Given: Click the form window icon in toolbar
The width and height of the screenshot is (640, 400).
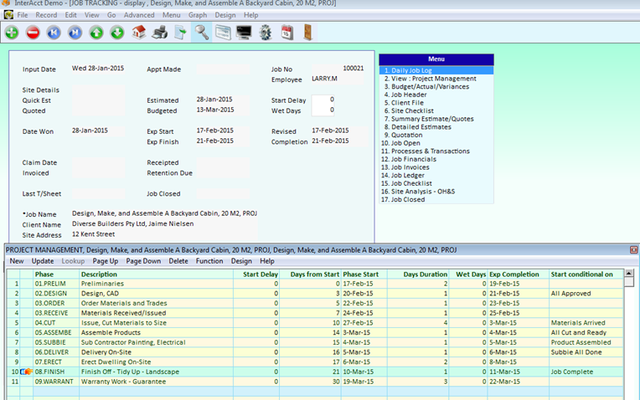Looking at the screenshot, I should 223,32.
